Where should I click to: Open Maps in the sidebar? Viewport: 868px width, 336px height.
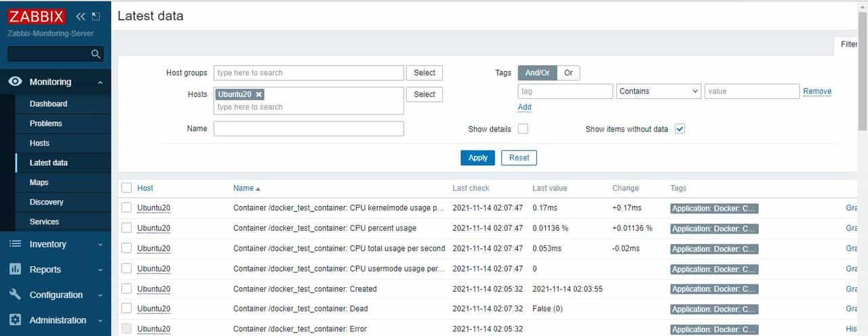[x=39, y=182]
